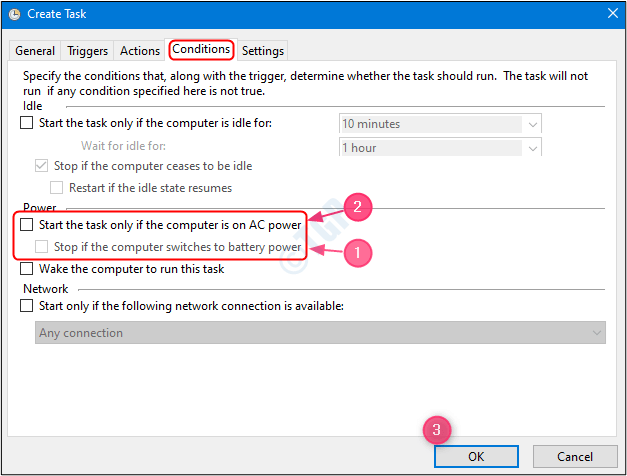Switch to the Settings tab
The height and width of the screenshot is (476, 627).
263,51
